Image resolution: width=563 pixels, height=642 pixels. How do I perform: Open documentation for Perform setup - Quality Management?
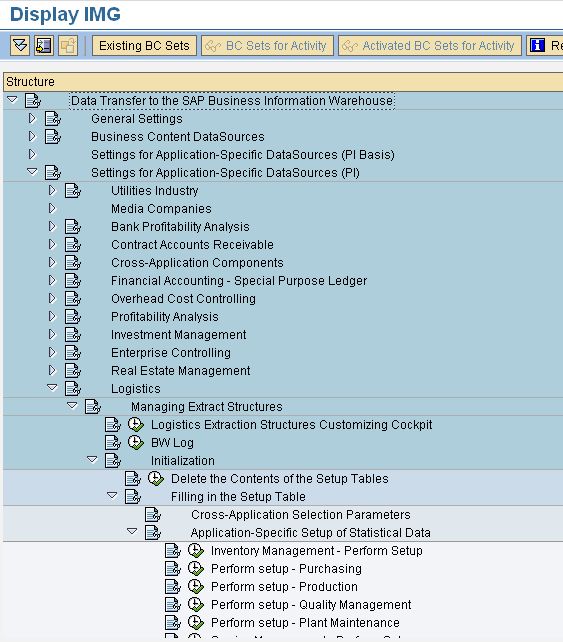pos(173,605)
